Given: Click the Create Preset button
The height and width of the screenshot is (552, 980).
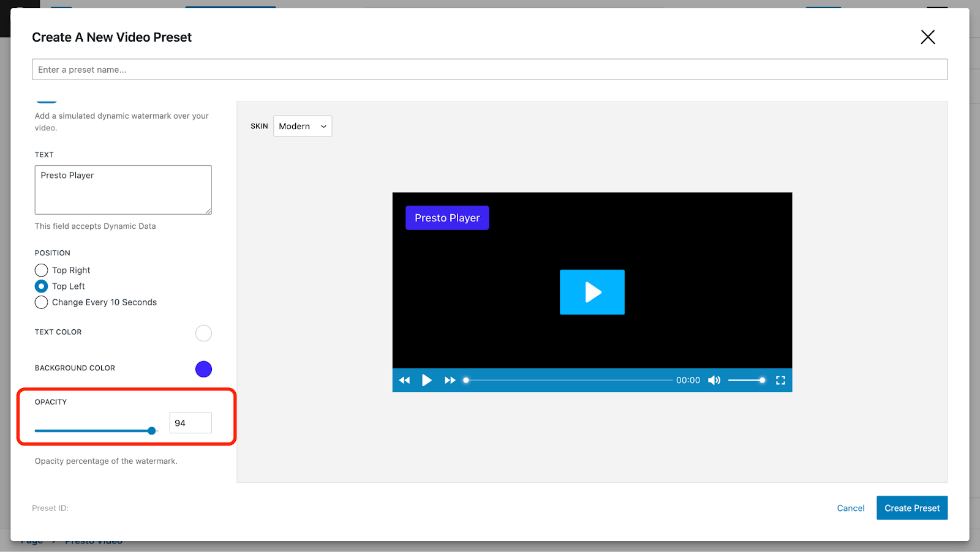Looking at the screenshot, I should pos(911,508).
